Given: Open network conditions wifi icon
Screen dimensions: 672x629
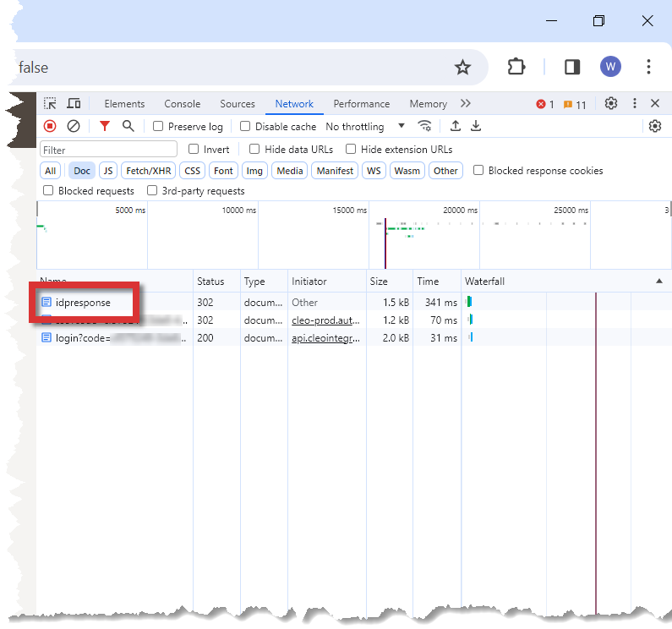Looking at the screenshot, I should 424,126.
